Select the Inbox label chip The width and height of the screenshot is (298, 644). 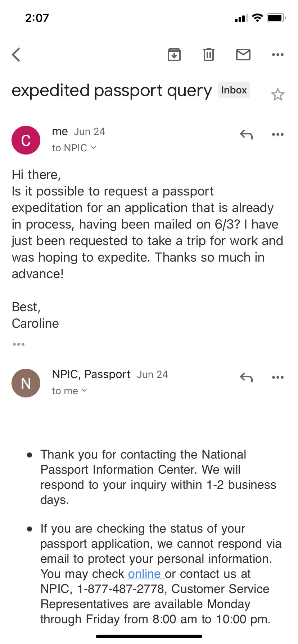(x=234, y=90)
